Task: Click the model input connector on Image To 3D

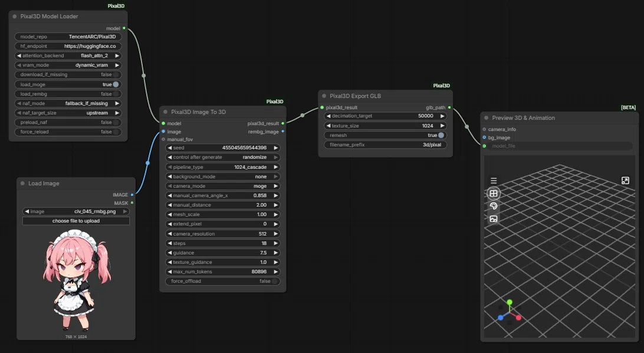Action: (163, 123)
